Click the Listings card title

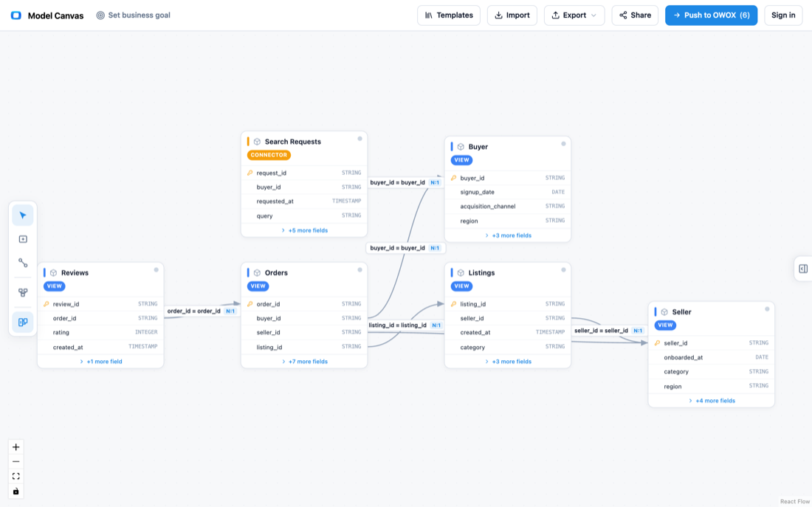click(x=481, y=273)
